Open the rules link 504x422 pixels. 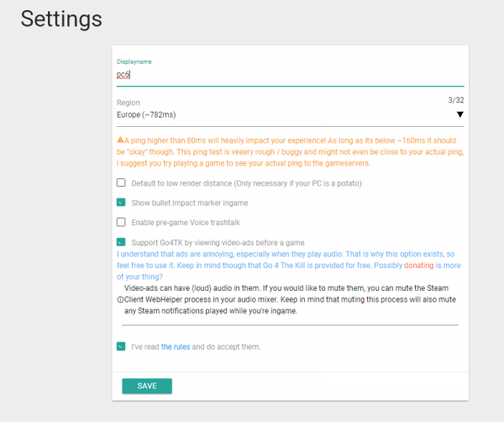[176, 346]
